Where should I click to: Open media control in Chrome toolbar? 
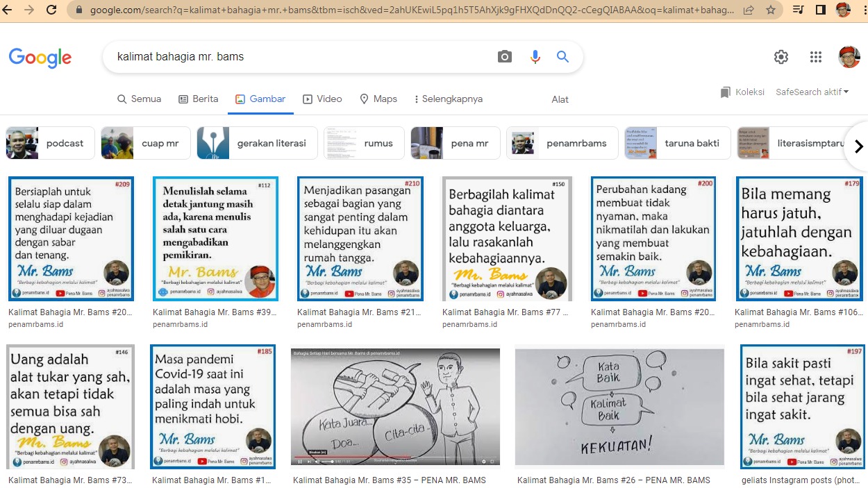click(799, 10)
